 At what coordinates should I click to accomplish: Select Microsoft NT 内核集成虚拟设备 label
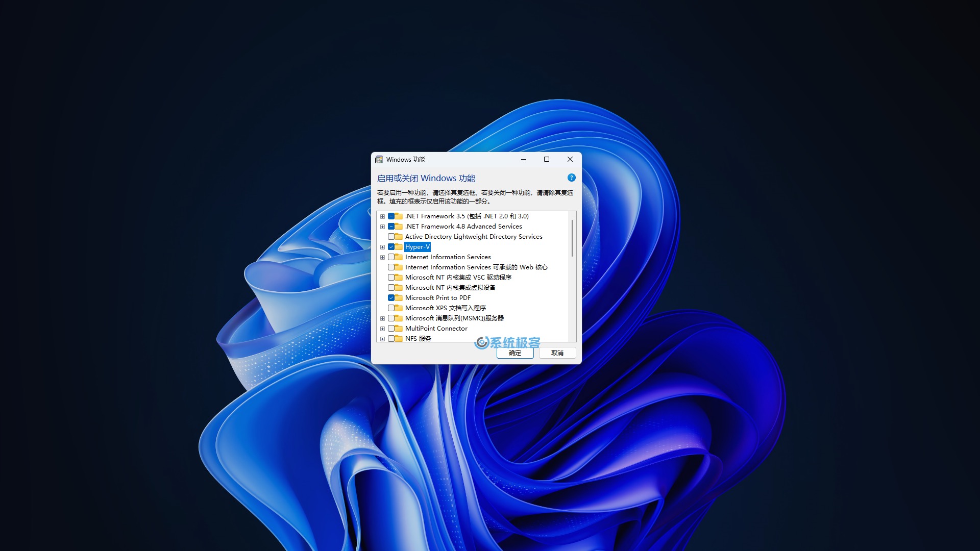pos(450,288)
